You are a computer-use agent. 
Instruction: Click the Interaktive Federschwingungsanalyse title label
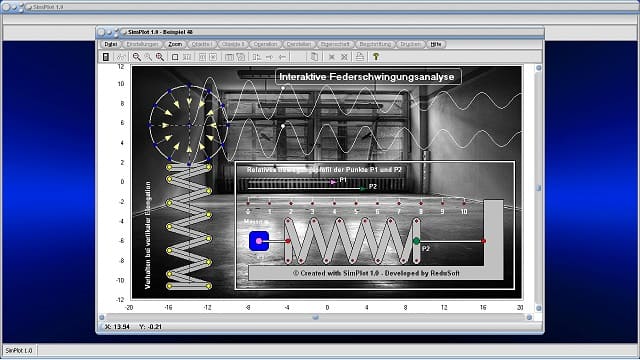[x=368, y=77]
